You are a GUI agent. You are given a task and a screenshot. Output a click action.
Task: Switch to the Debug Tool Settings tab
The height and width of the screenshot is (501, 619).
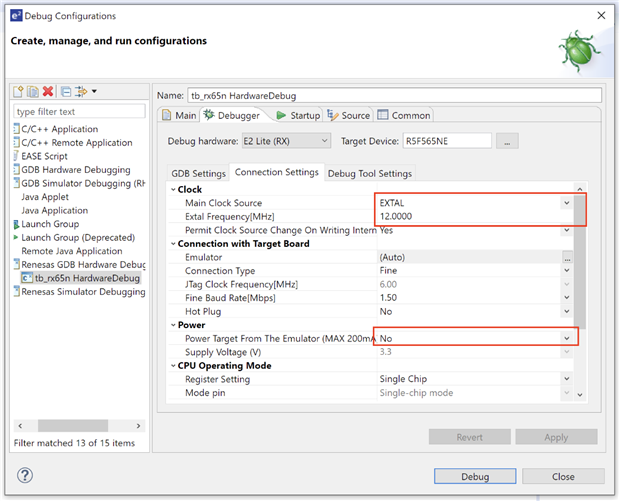(369, 173)
